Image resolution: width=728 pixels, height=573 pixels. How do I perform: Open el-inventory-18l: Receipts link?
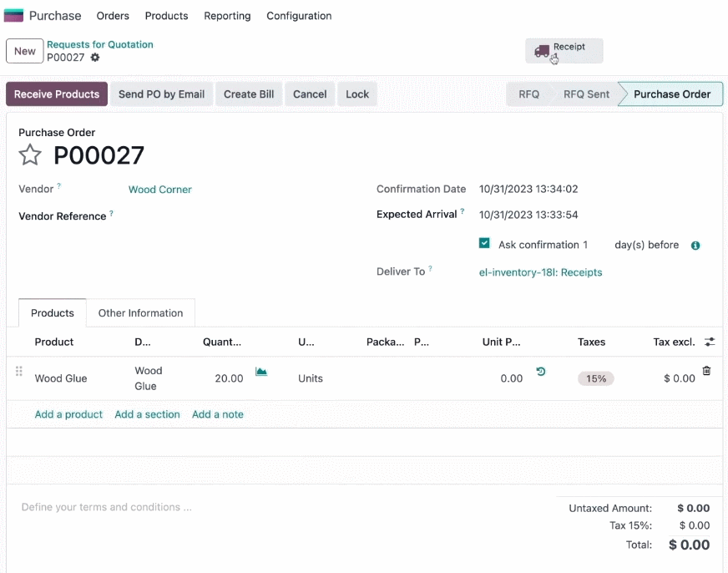tap(540, 272)
